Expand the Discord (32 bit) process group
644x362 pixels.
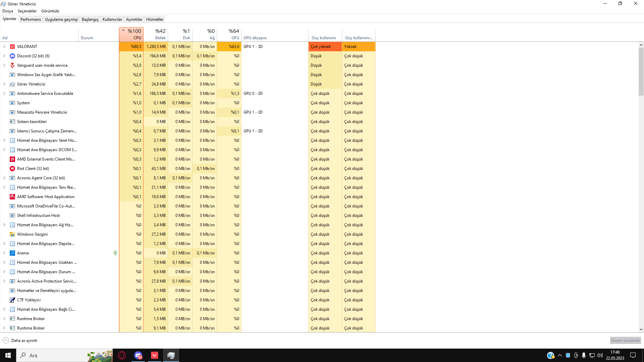pos(4,56)
